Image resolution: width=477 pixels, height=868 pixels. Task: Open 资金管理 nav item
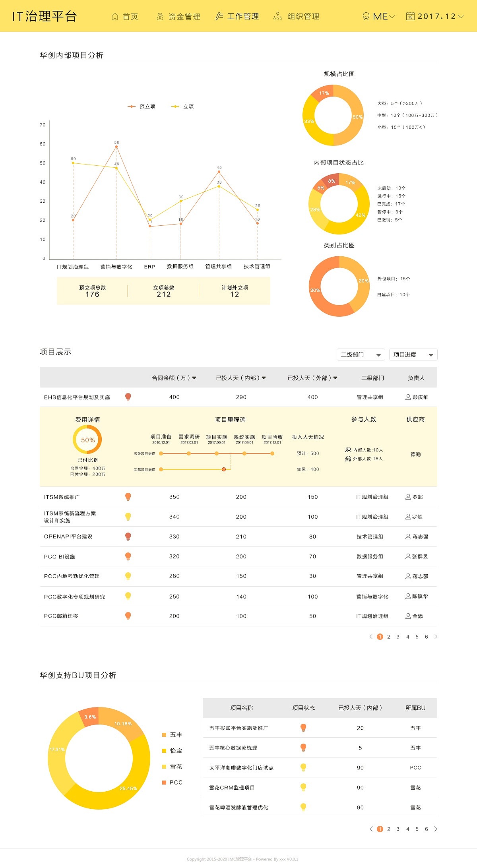tap(178, 16)
